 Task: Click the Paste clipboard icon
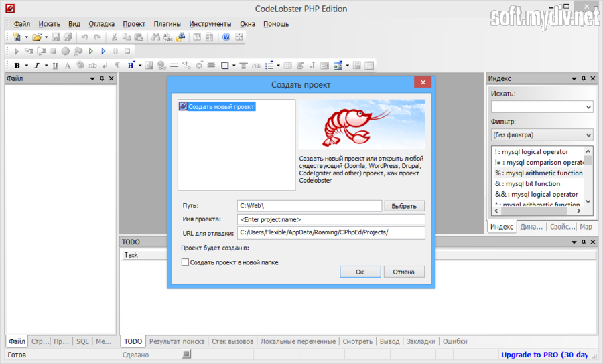click(139, 37)
